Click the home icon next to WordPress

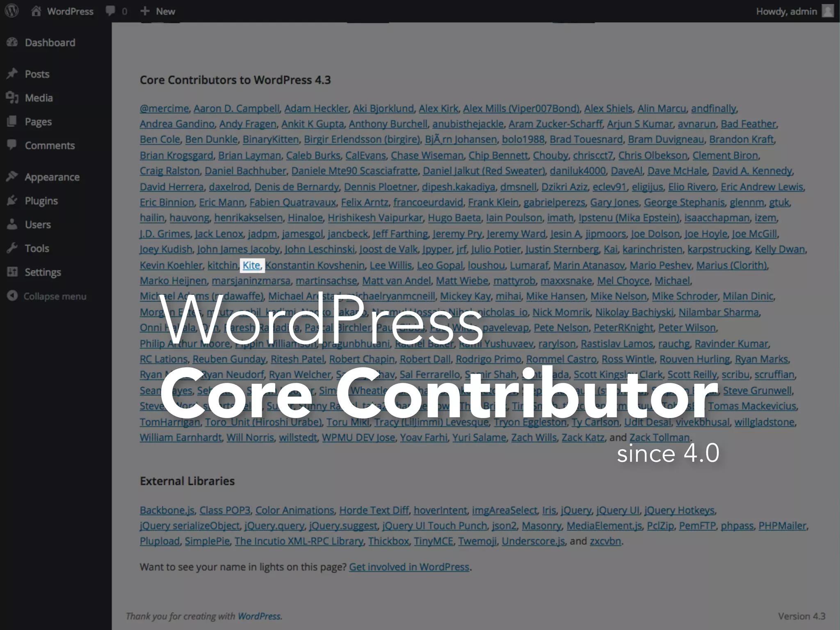click(36, 11)
